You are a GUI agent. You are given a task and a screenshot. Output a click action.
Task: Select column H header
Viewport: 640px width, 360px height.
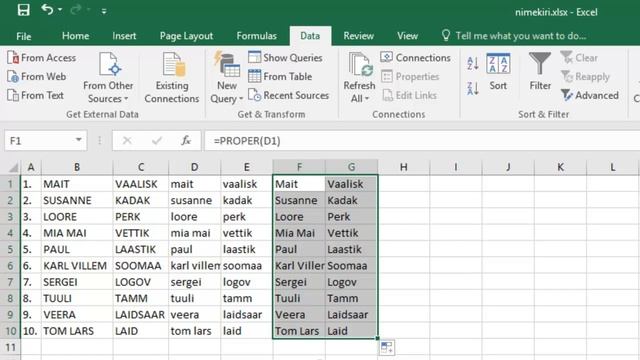403,167
